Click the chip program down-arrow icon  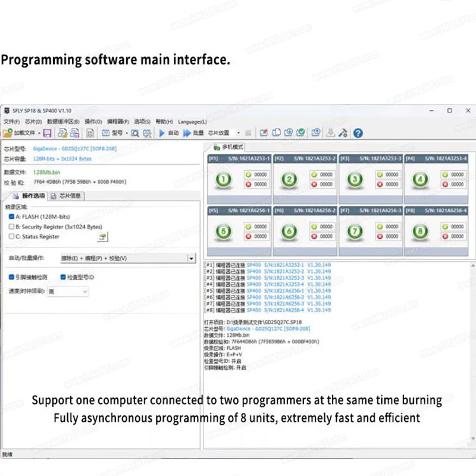pyautogui.click(x=289, y=133)
